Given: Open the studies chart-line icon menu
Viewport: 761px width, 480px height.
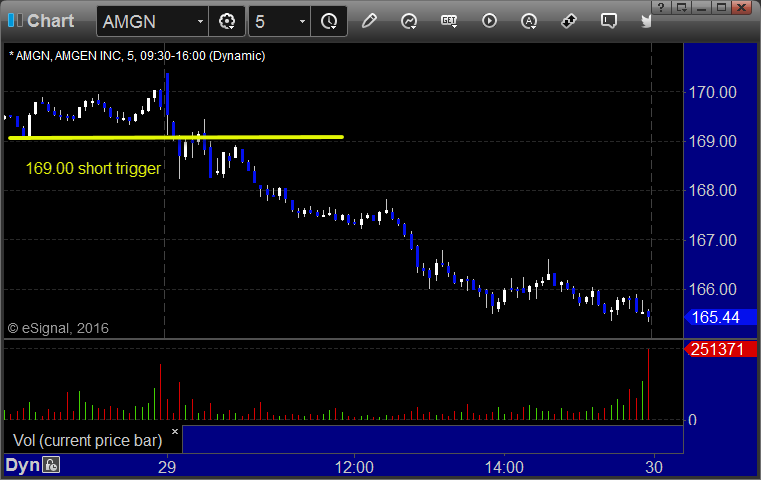Looking at the screenshot, I should (409, 21).
